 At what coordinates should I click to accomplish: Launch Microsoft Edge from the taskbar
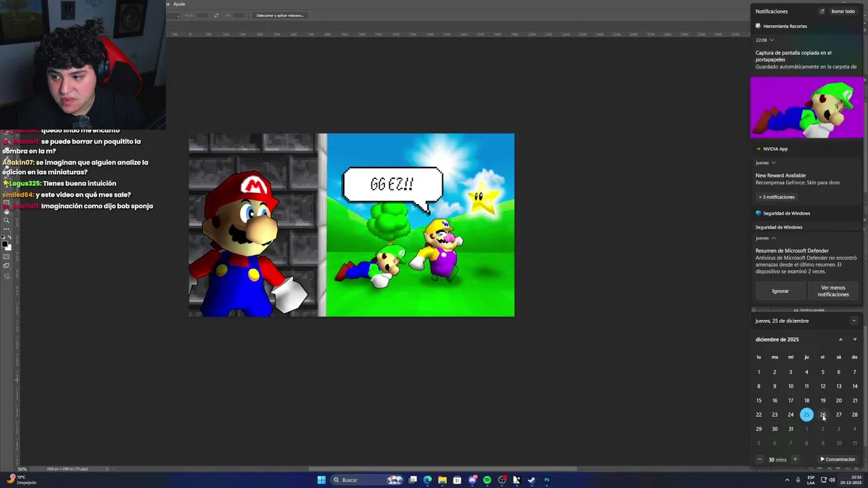(427, 480)
